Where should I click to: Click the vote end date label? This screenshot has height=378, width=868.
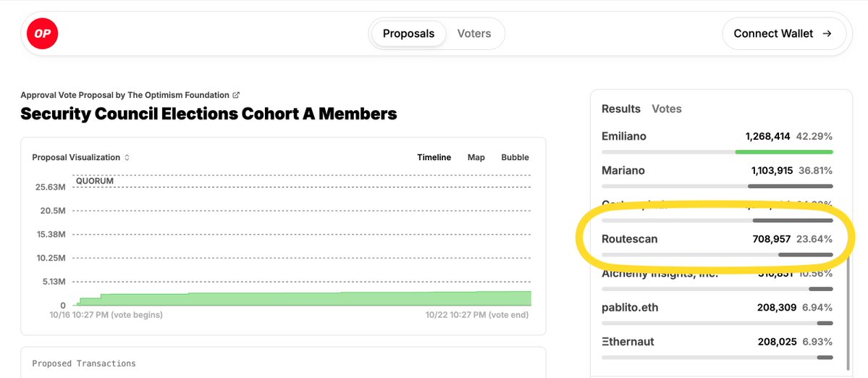pyautogui.click(x=476, y=315)
